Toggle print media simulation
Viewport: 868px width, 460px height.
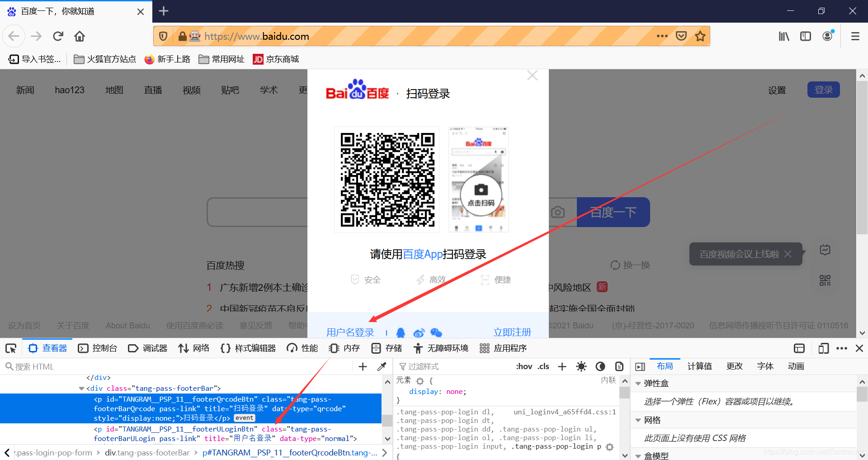point(619,366)
